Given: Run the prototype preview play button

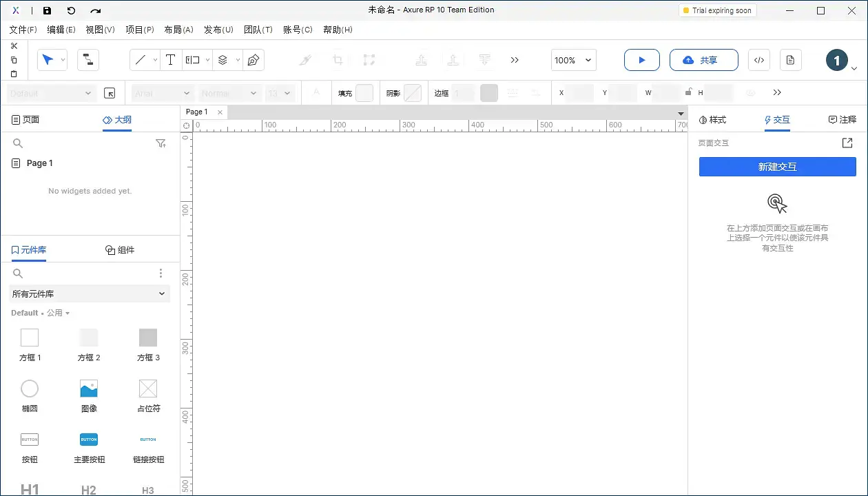Looking at the screenshot, I should [641, 60].
